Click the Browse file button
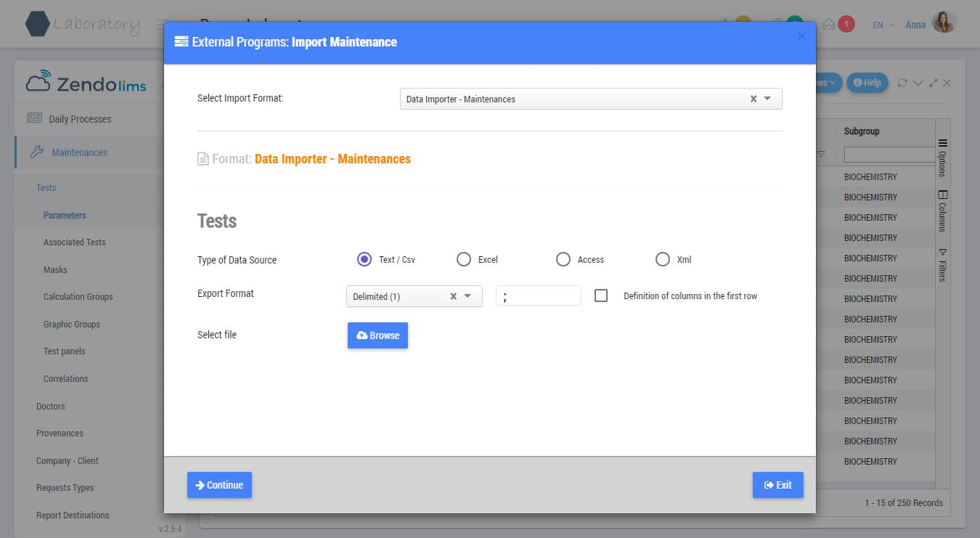The height and width of the screenshot is (538, 980). [x=377, y=335]
